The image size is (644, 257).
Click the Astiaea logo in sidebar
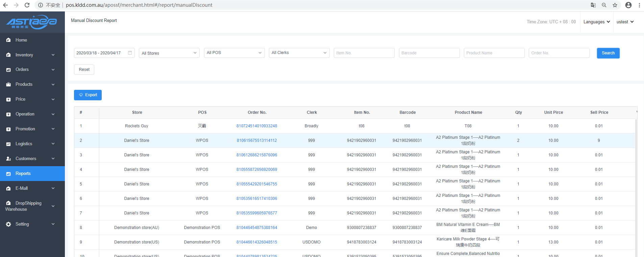click(32, 22)
